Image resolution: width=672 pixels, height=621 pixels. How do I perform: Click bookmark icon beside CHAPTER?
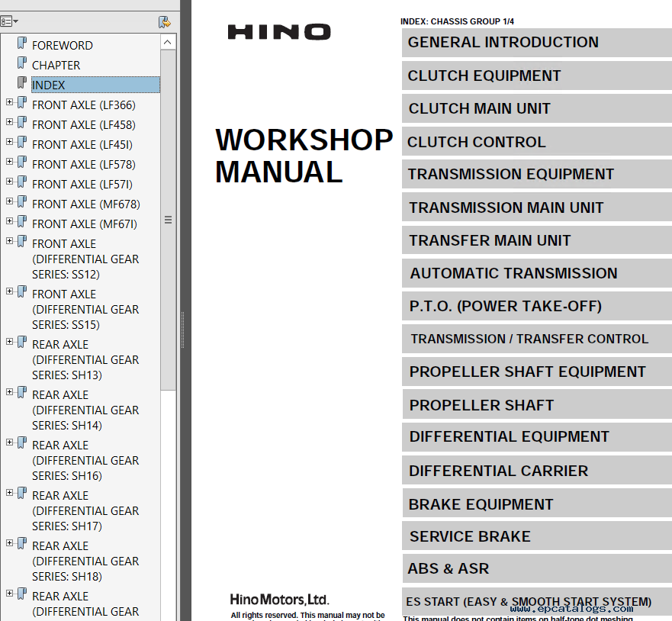22,63
